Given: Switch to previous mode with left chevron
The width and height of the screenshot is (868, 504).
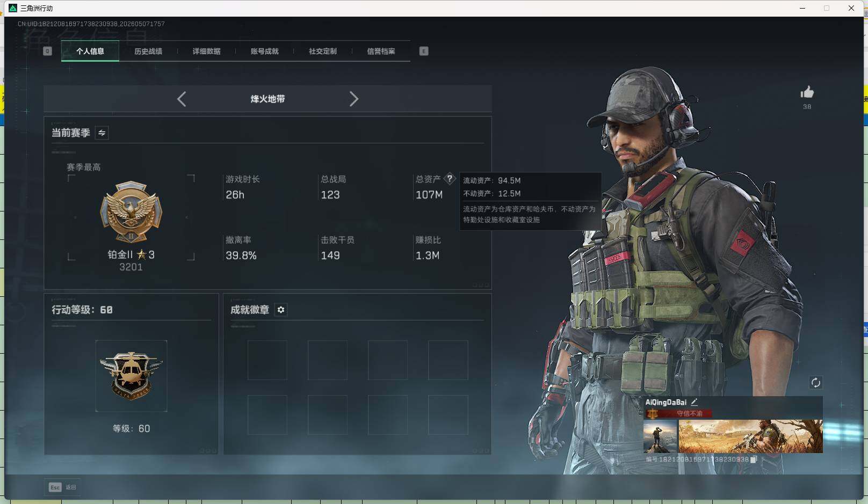Looking at the screenshot, I should [182, 99].
